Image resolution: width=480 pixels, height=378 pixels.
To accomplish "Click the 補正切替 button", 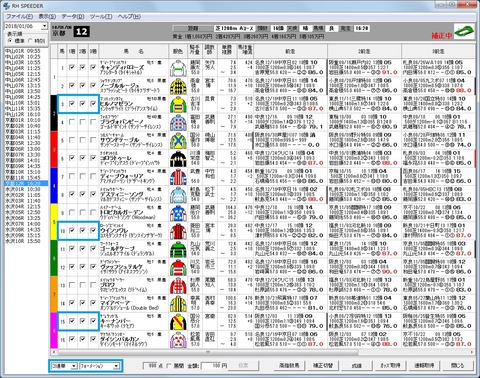I will click(323, 365).
